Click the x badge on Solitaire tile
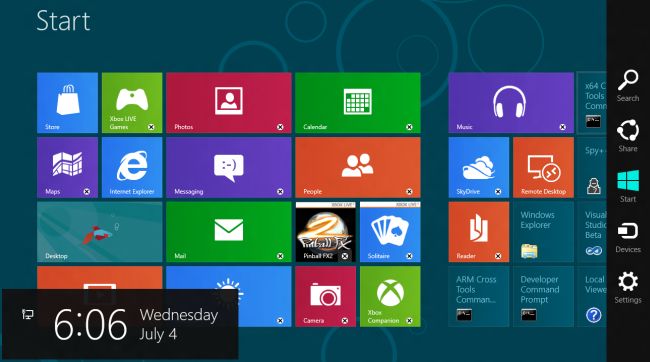The width and height of the screenshot is (650, 362). [409, 256]
